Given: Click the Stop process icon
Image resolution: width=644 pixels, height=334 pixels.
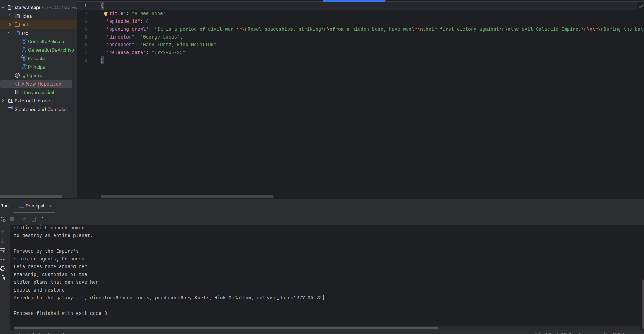Looking at the screenshot, I should [12, 219].
